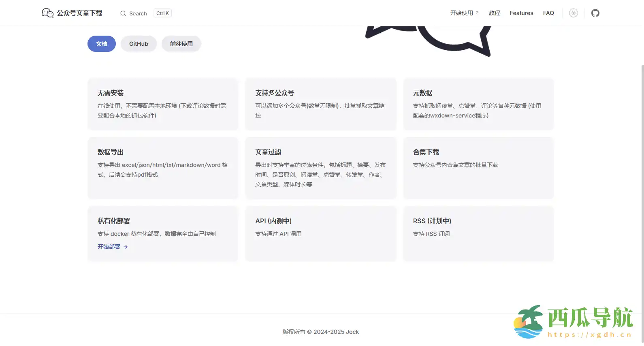Click the 前往使用 button
The image size is (644, 346).
click(181, 44)
